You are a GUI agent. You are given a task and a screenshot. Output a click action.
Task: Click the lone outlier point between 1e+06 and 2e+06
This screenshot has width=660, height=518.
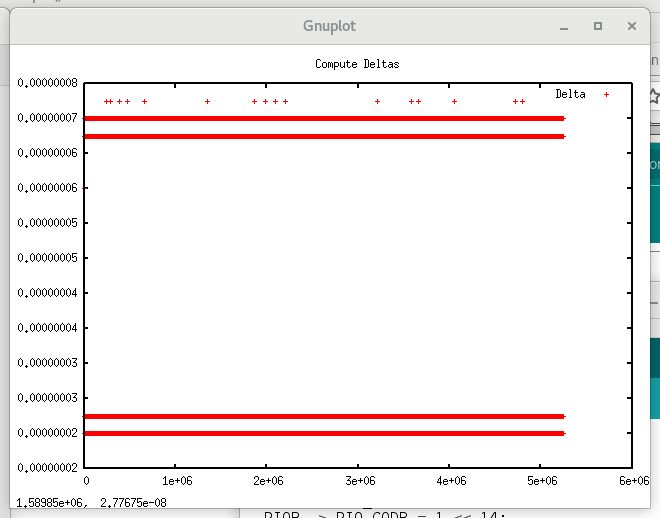(208, 101)
